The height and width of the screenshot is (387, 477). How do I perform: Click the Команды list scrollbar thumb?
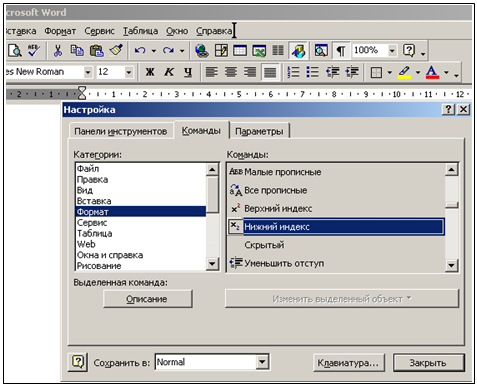pyautogui.click(x=452, y=205)
